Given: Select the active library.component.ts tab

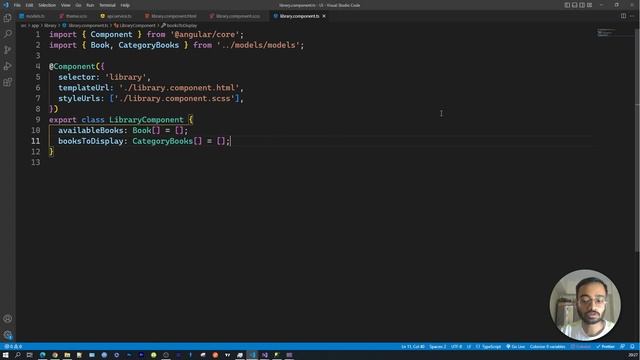Looking at the screenshot, I should (x=300, y=16).
